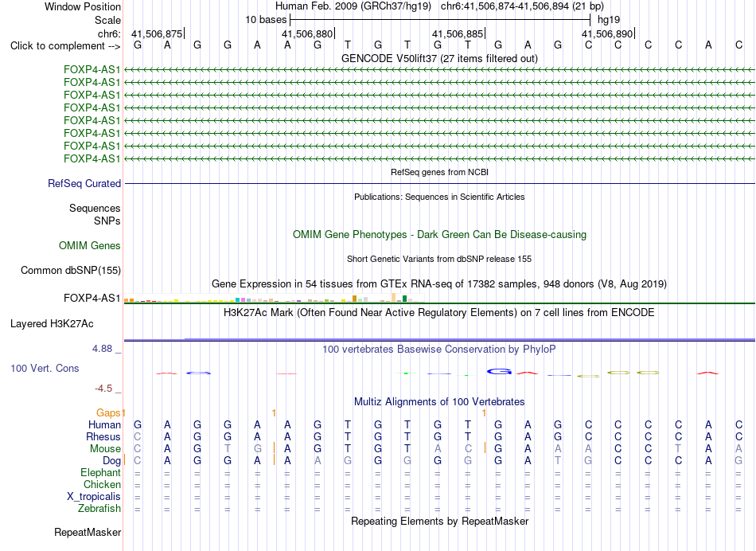This screenshot has height=551, width=756.
Task: Click the "SNPs" side label
Action: coord(107,221)
